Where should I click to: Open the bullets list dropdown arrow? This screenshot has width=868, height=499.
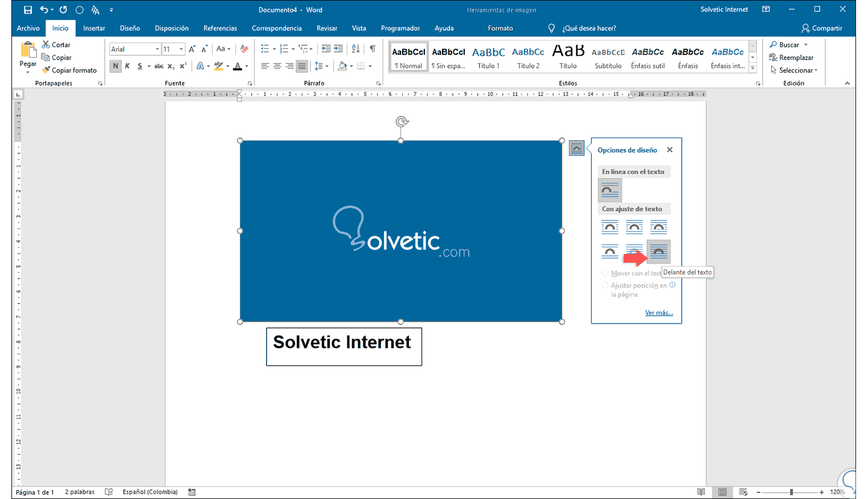[274, 49]
